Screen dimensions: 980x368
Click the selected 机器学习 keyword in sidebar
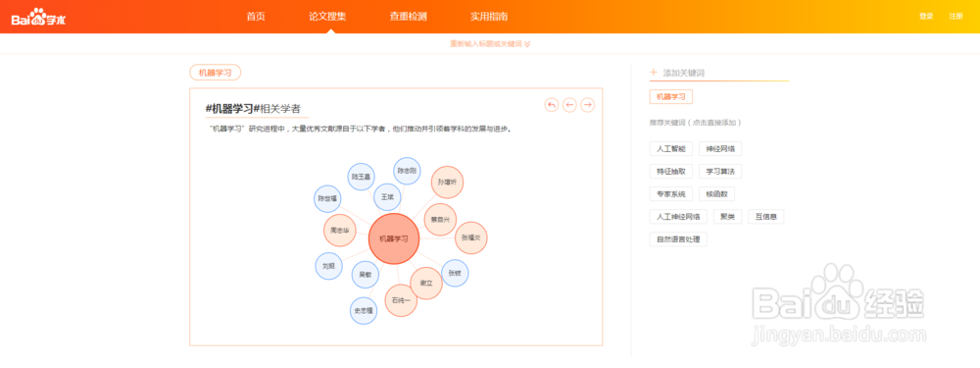[x=671, y=97]
